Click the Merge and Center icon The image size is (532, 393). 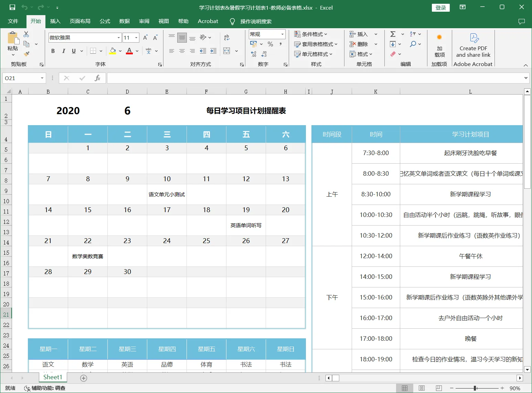point(227,51)
